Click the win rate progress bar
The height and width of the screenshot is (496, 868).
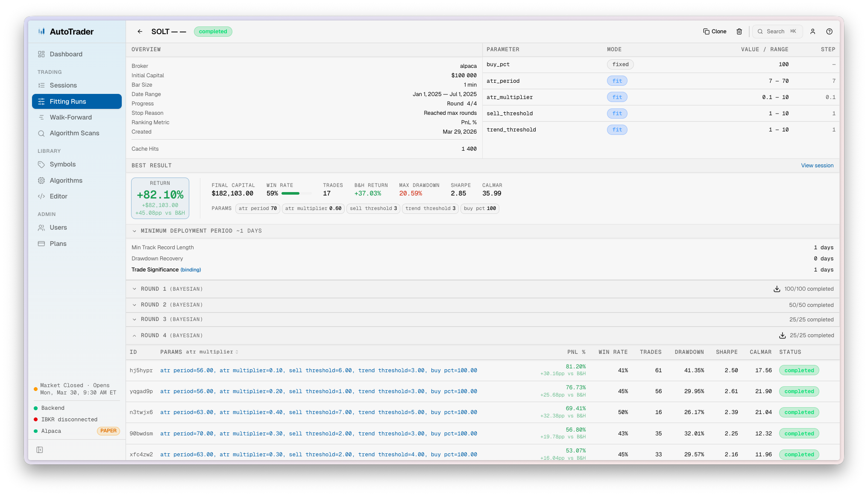point(296,193)
